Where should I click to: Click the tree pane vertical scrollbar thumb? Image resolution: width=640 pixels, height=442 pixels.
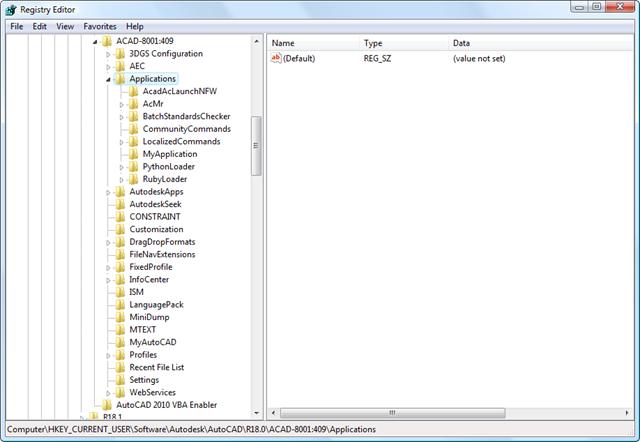pyautogui.click(x=256, y=145)
